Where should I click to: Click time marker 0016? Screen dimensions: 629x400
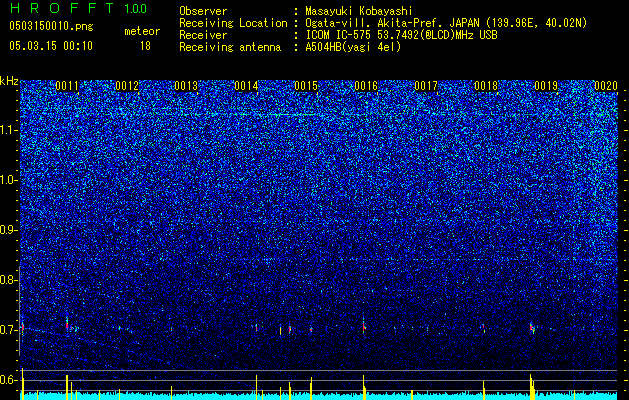(x=366, y=86)
